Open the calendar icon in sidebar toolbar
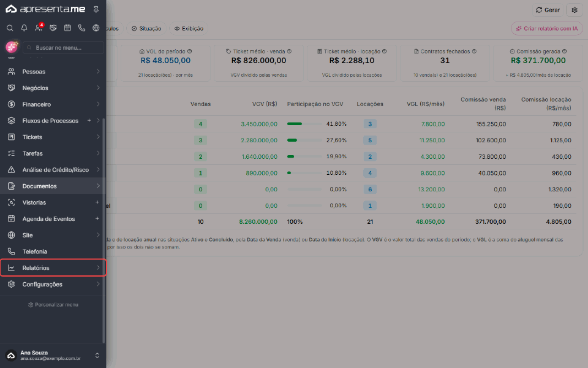The image size is (588, 368). [67, 28]
